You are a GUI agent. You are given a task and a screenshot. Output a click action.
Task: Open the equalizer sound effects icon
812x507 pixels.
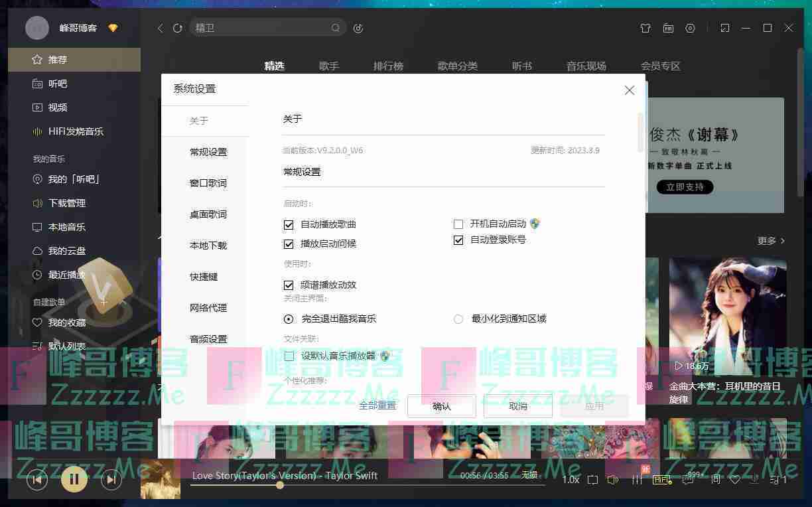coord(637,479)
